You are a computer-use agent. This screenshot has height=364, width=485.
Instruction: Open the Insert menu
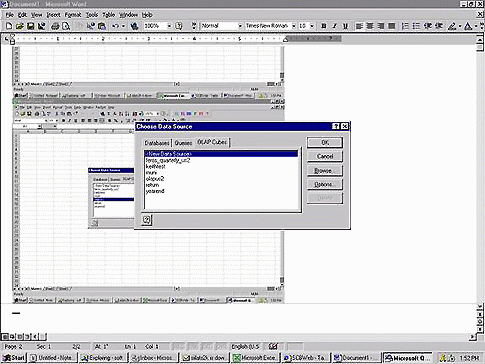tap(53, 15)
